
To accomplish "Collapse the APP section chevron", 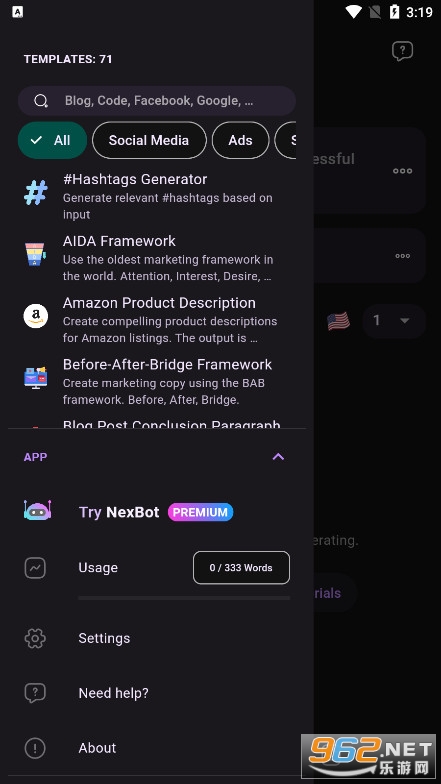I will [278, 456].
